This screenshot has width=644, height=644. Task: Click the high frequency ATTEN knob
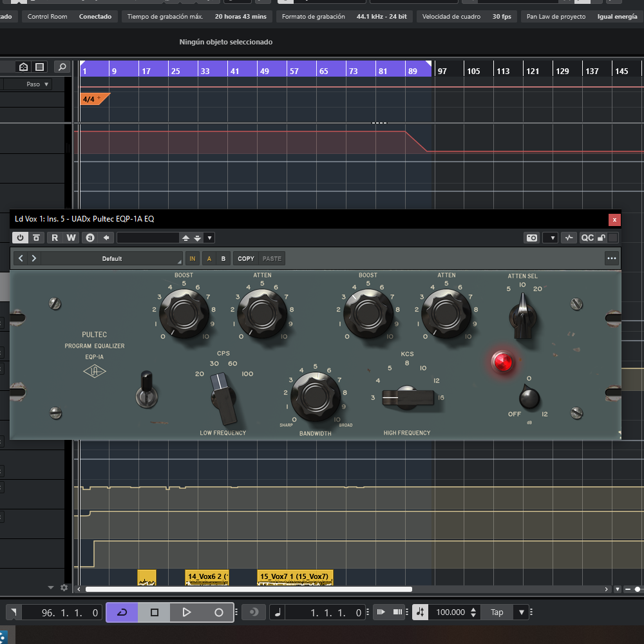click(446, 314)
